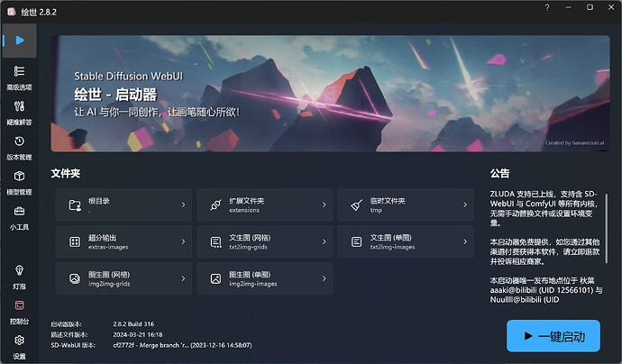Open the 根目录 folder entry
The width and height of the screenshot is (622, 364).
(x=123, y=205)
